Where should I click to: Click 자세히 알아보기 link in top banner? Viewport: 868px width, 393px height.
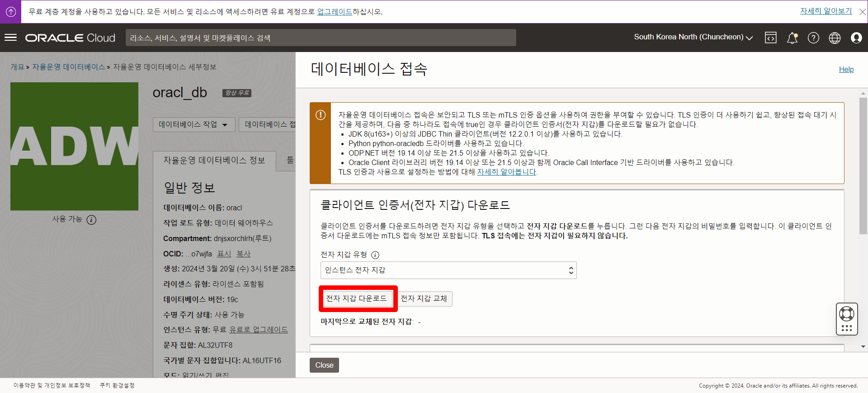pyautogui.click(x=826, y=11)
